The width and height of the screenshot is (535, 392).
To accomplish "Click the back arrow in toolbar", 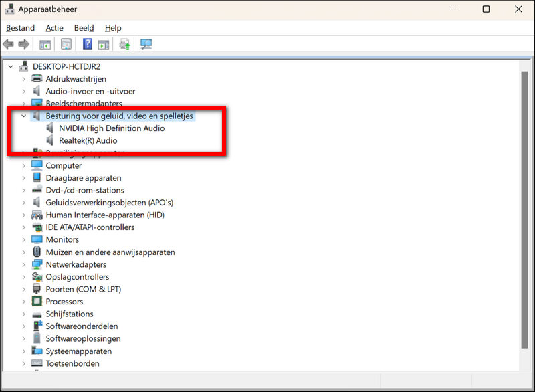I will point(8,44).
